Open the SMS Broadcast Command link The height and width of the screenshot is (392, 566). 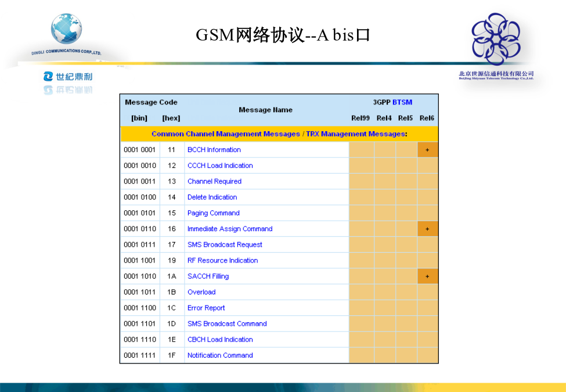[x=227, y=324]
